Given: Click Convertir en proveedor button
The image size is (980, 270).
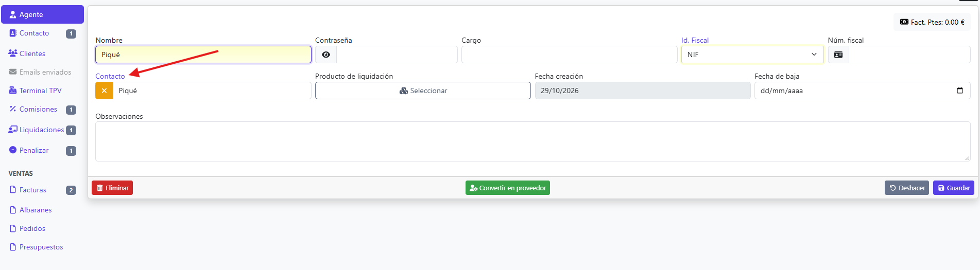Looking at the screenshot, I should (508, 188).
